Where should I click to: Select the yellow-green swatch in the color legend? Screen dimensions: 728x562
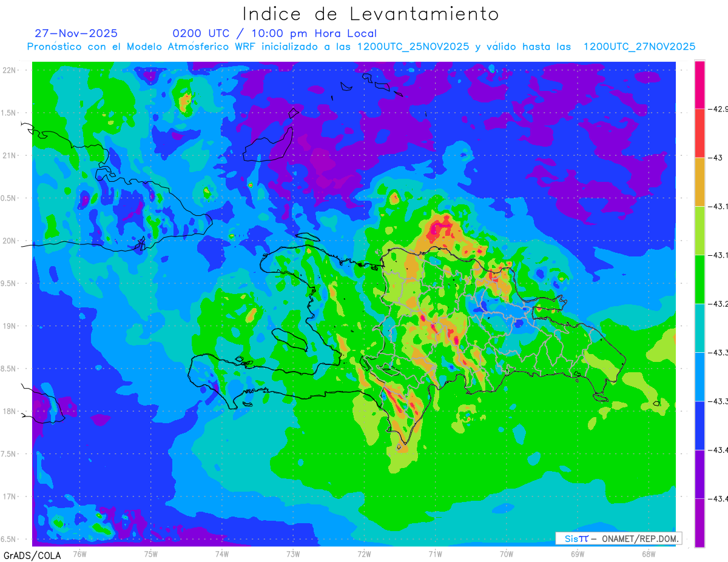[699, 231]
